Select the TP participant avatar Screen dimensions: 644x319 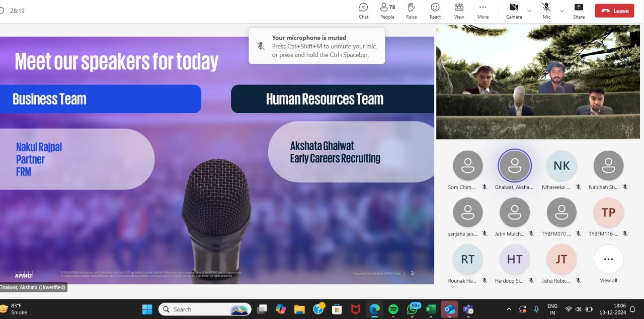pos(608,212)
